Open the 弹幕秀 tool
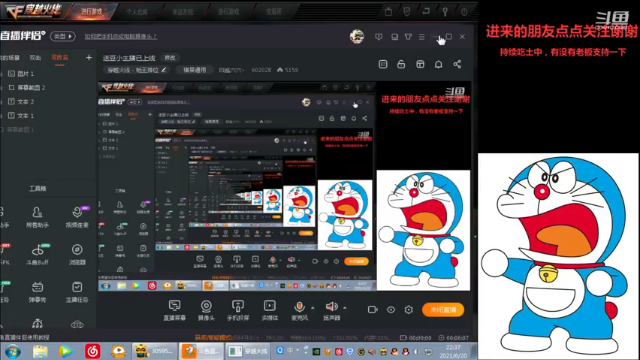The image size is (640, 360). pyautogui.click(x=37, y=291)
